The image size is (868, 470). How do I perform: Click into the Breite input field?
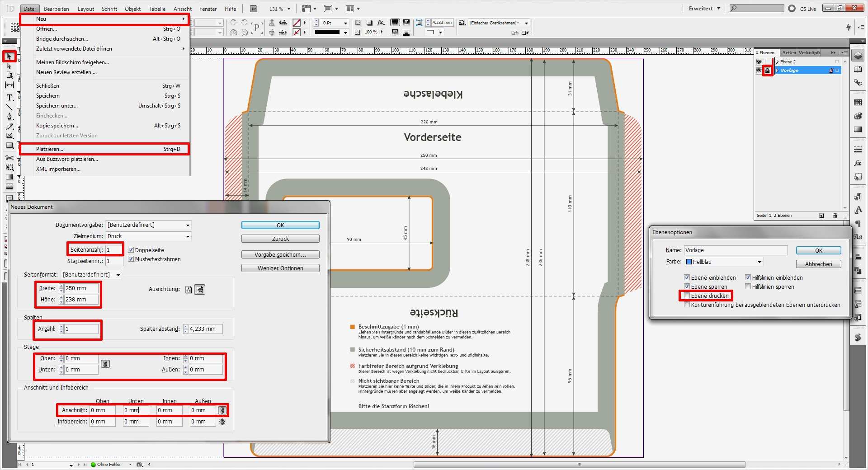[81, 288]
